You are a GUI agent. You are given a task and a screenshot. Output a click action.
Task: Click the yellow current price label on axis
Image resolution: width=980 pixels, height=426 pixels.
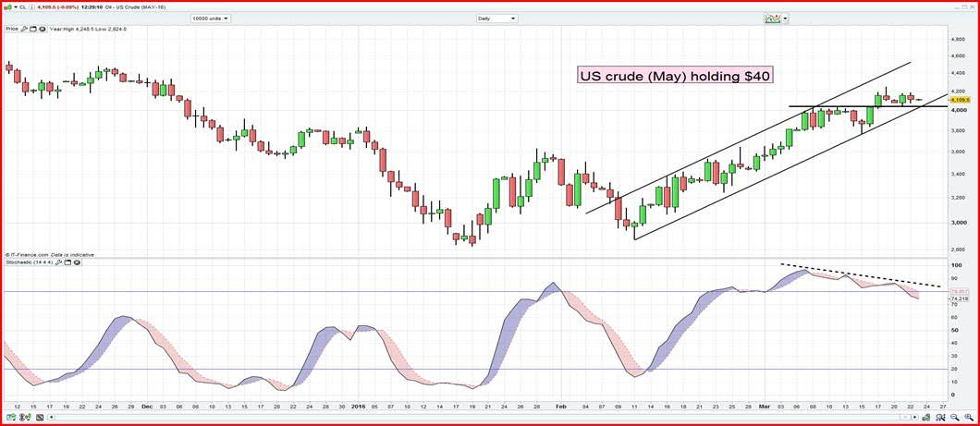(x=958, y=100)
